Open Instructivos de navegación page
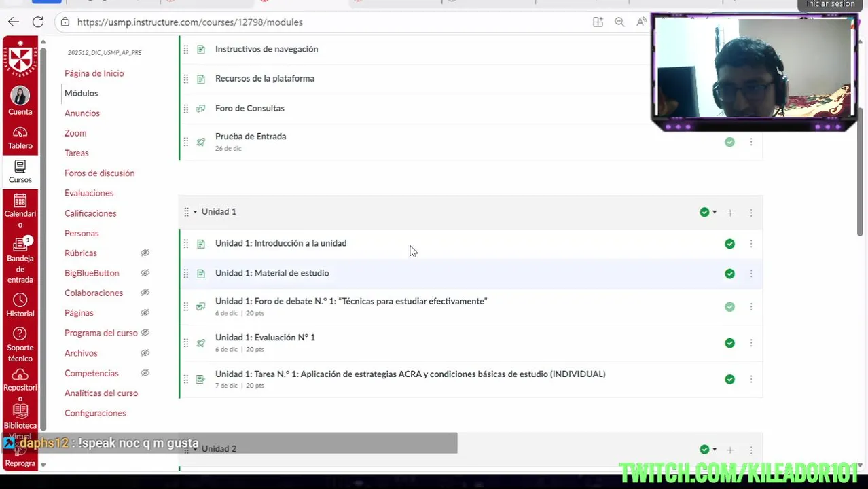 (x=266, y=49)
